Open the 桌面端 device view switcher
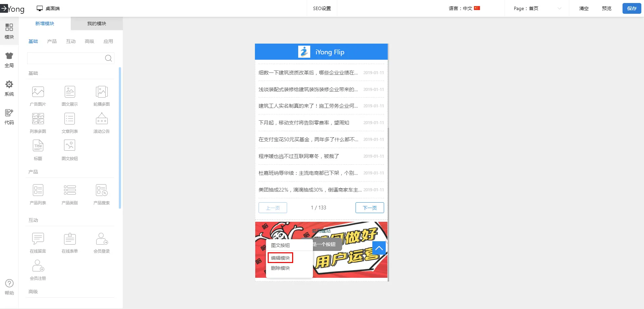Image resolution: width=644 pixels, height=309 pixels. (48, 8)
